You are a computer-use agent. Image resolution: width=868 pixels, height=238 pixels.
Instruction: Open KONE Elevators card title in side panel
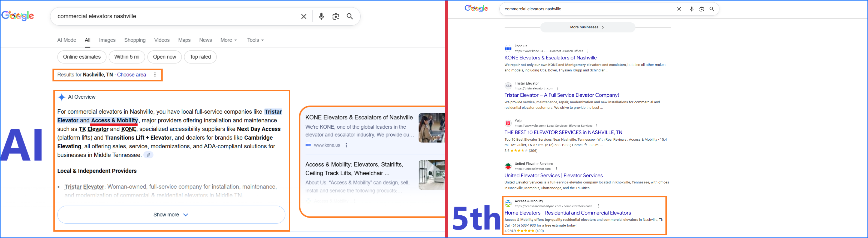tap(359, 118)
